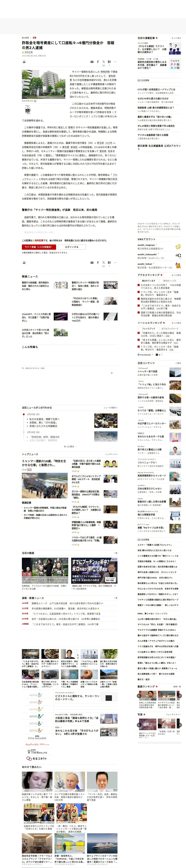Open asahi_tokai SNS account avatar
This screenshot has width=186, height=868.
[178, 265]
